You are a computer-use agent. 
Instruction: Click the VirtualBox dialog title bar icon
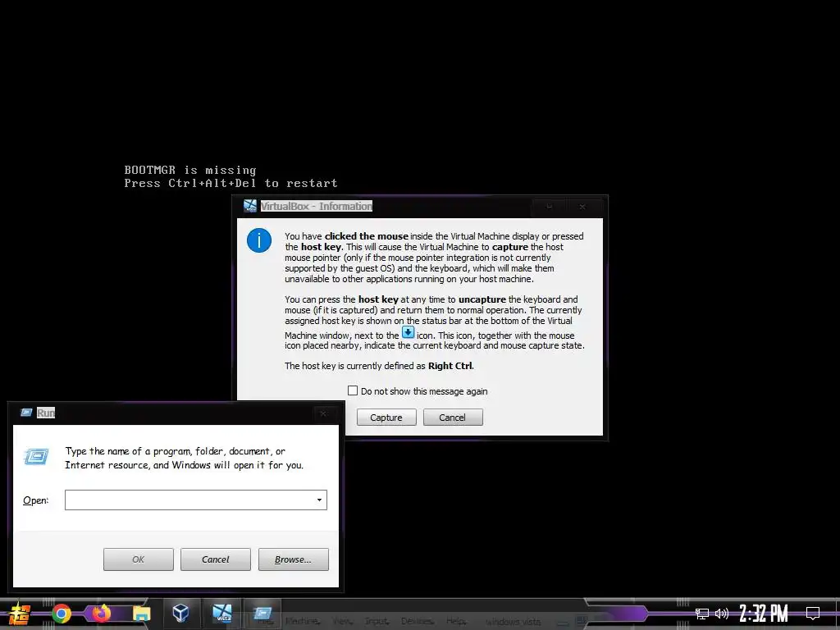(x=250, y=206)
